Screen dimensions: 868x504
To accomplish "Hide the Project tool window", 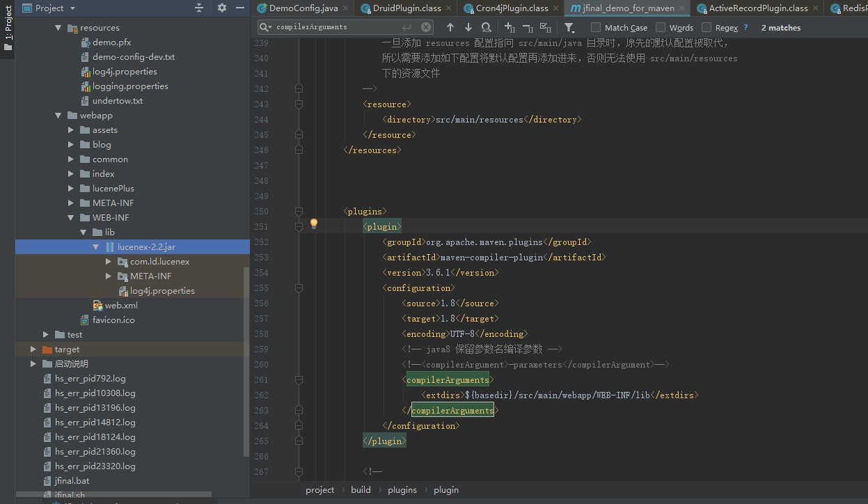I will 240,8.
